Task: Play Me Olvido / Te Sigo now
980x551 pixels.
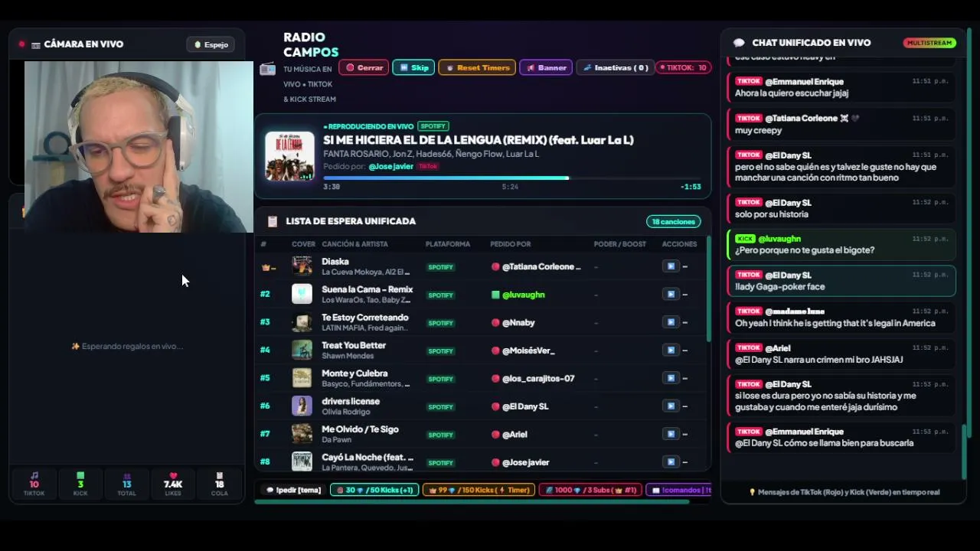Action: click(x=671, y=434)
